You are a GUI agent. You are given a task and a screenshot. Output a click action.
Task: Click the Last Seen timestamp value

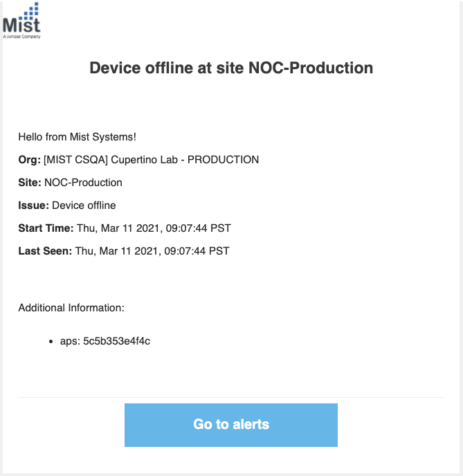[x=152, y=250]
